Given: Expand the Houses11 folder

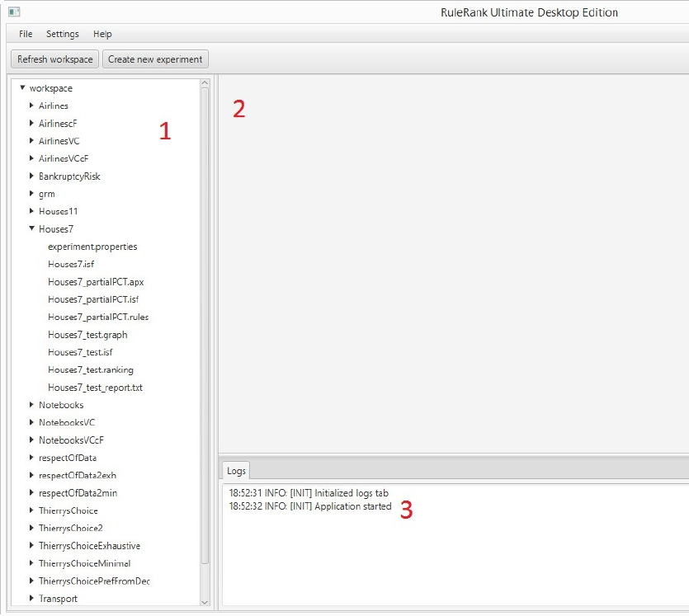Looking at the screenshot, I should [x=31, y=211].
